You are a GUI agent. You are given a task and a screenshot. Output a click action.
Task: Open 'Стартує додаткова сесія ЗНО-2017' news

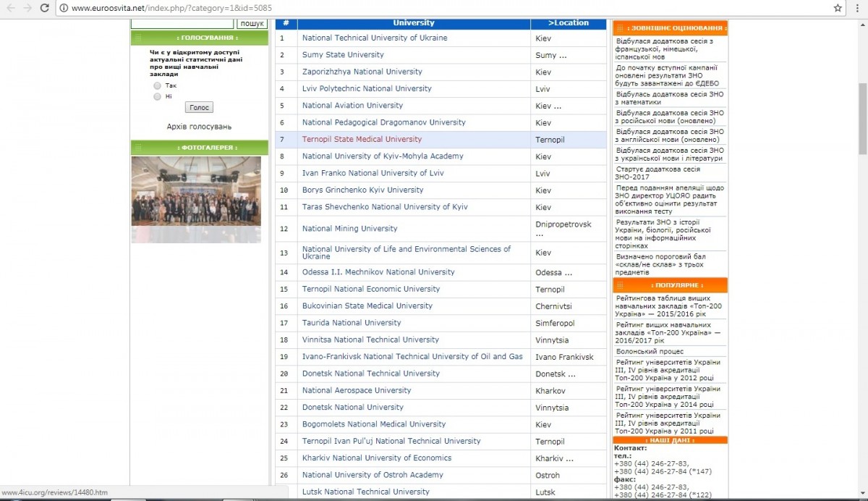coord(658,173)
